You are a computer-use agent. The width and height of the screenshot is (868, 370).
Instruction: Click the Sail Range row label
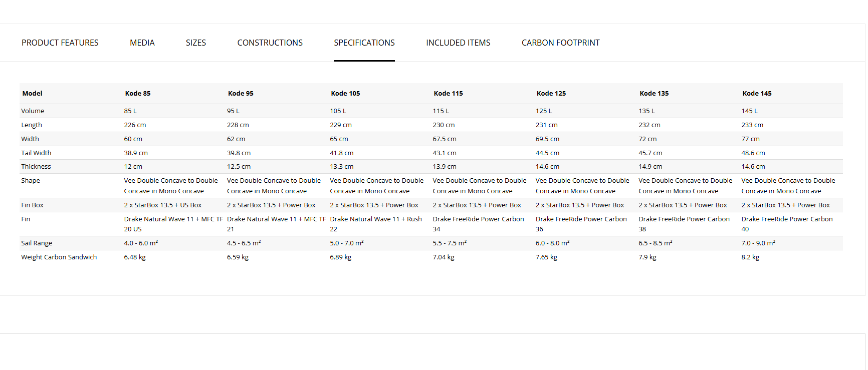[x=37, y=243]
